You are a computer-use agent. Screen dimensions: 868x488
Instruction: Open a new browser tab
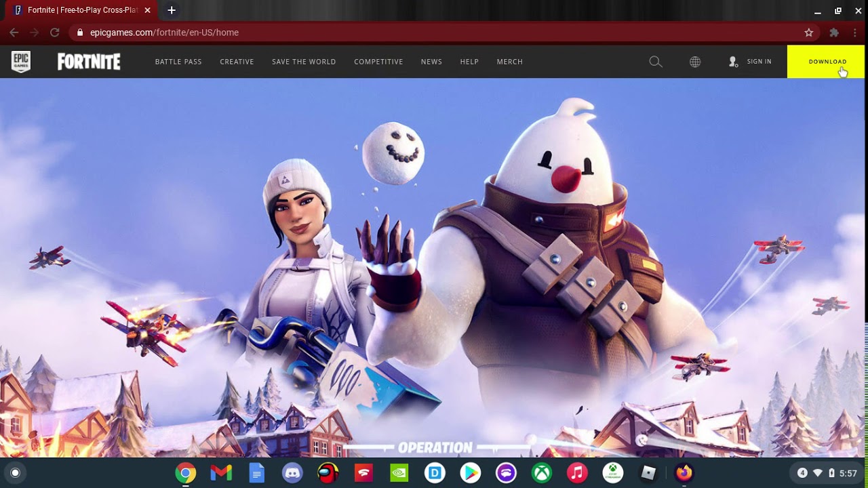pos(172,10)
